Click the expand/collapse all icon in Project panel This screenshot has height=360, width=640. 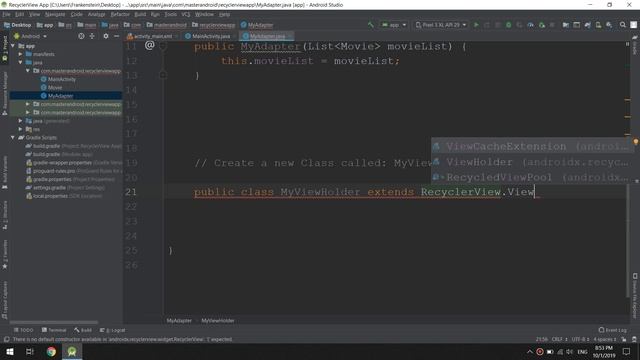point(92,36)
